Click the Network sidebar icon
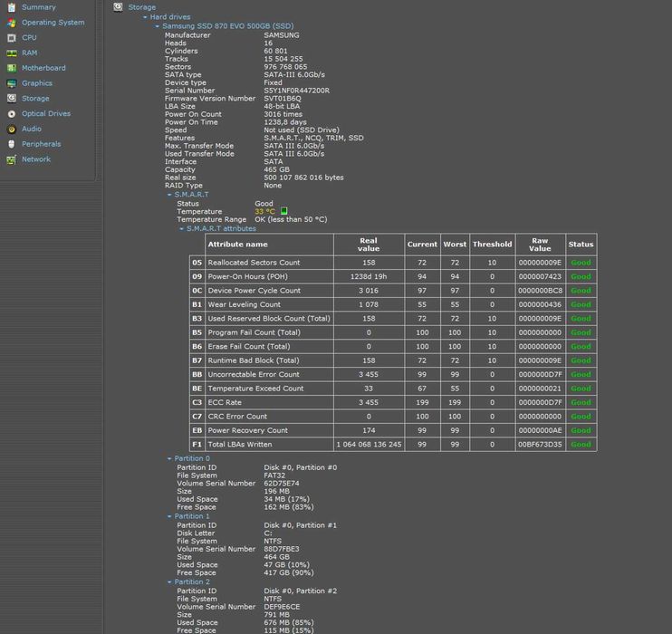 pos(12,160)
